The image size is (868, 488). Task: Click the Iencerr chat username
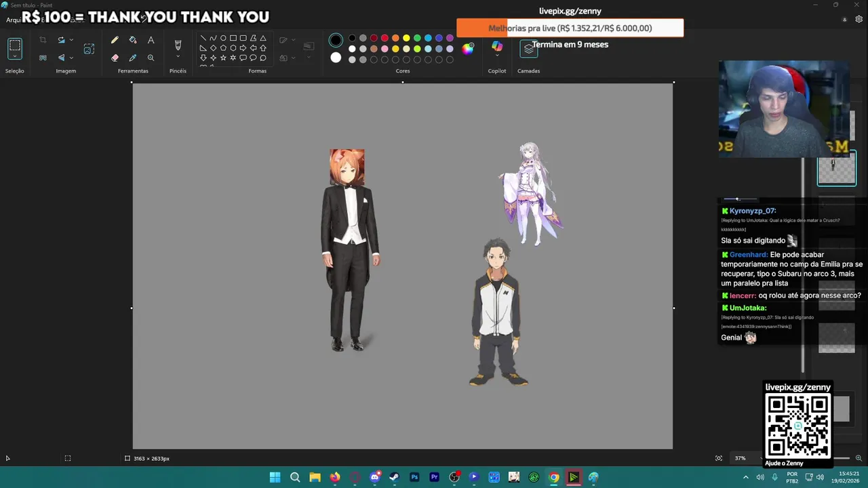[743, 296]
